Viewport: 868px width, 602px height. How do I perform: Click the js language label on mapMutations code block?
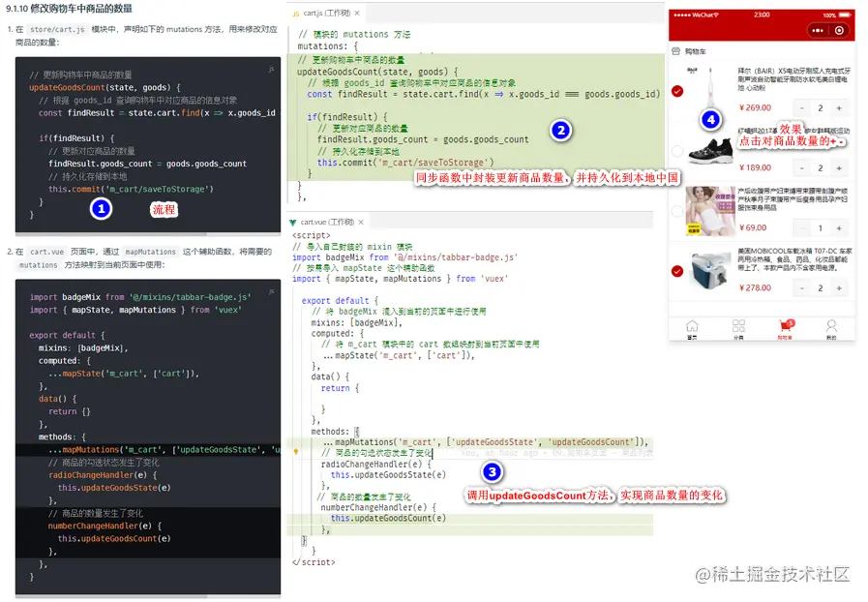click(x=271, y=290)
